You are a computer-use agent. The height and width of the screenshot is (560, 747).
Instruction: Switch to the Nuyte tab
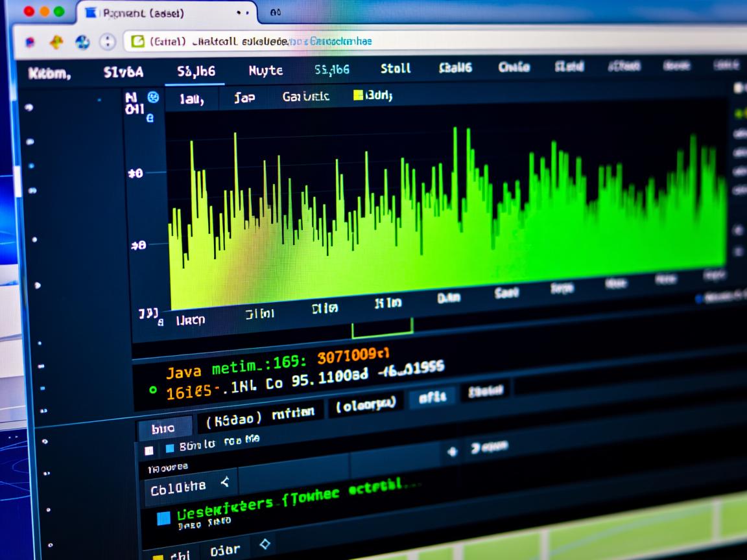pyautogui.click(x=266, y=70)
